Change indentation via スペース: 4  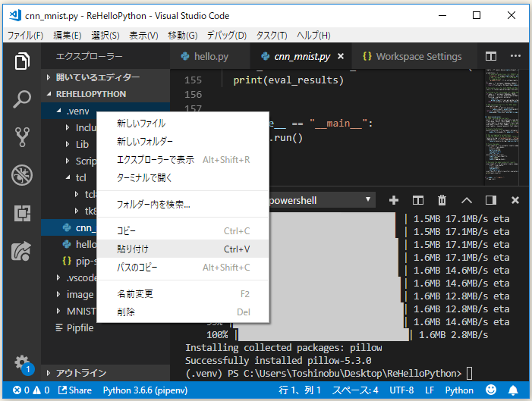(355, 390)
